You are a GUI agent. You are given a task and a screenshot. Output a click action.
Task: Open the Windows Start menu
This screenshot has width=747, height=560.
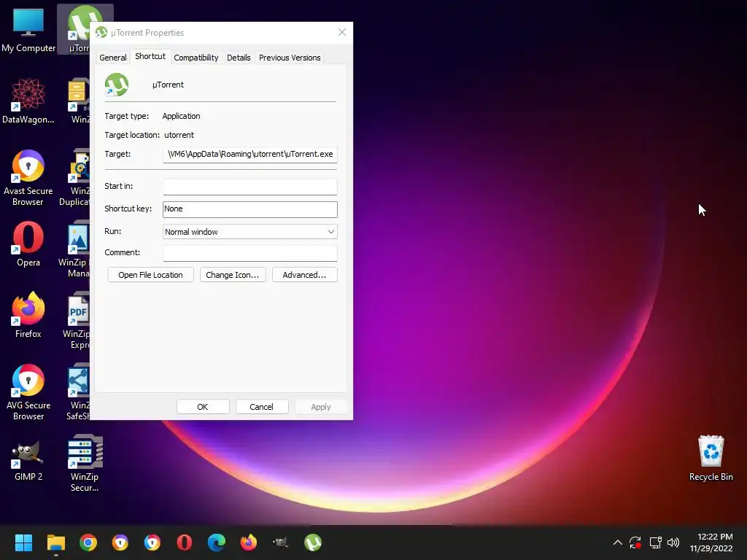[x=23, y=542]
